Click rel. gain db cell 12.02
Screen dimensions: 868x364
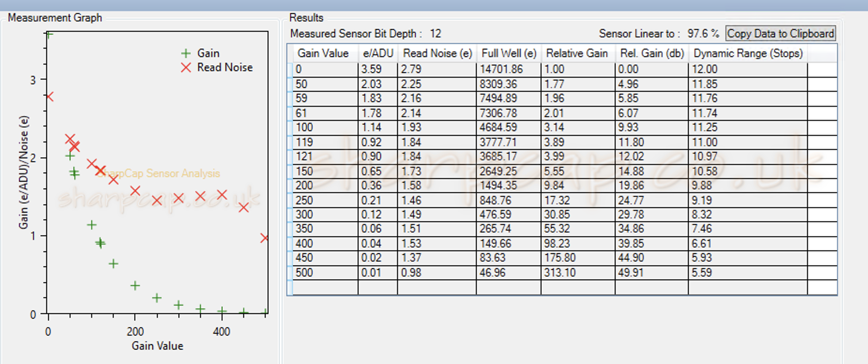(652, 157)
